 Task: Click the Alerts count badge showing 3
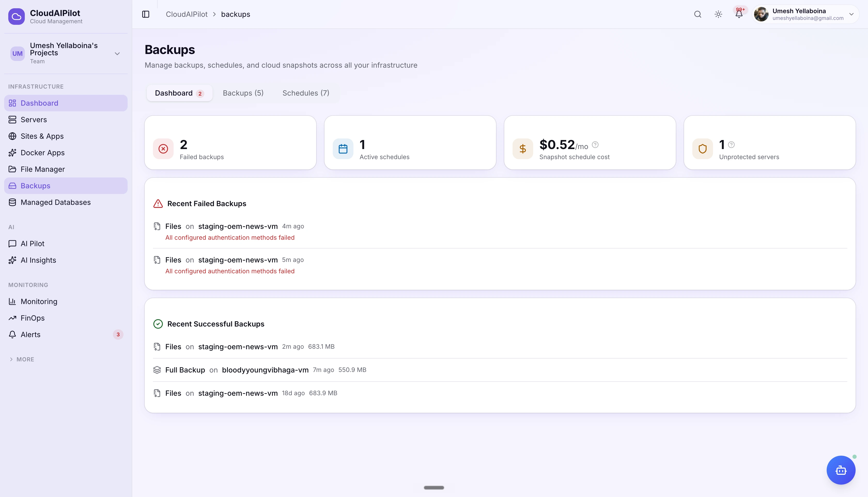coord(118,335)
